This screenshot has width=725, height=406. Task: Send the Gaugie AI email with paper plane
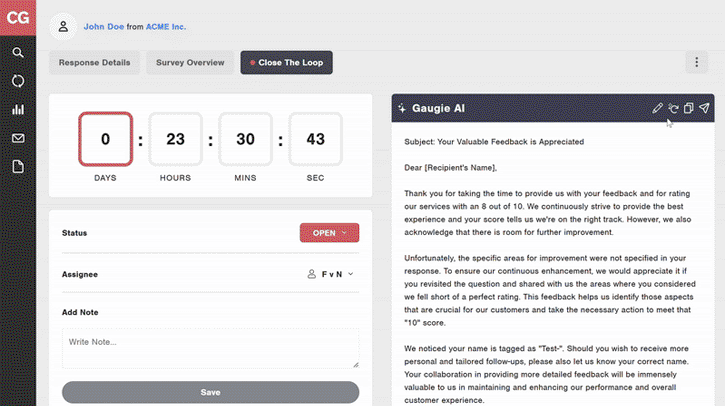click(704, 108)
